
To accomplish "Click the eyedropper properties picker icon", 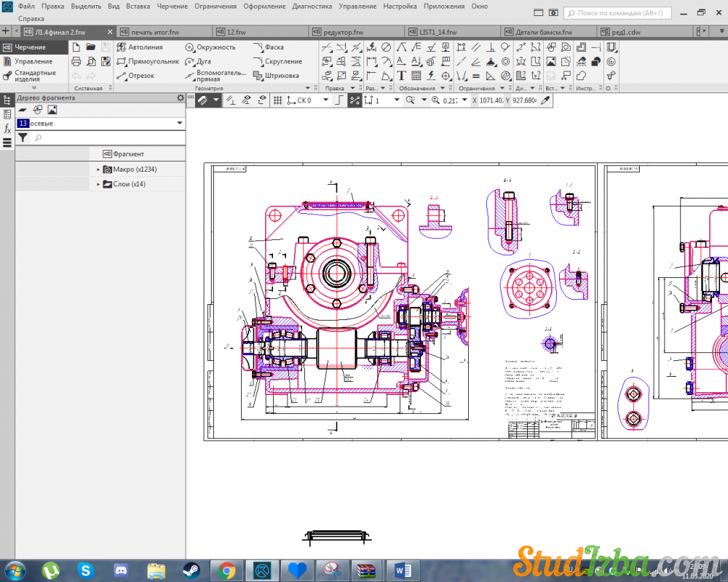I will coord(545,100).
